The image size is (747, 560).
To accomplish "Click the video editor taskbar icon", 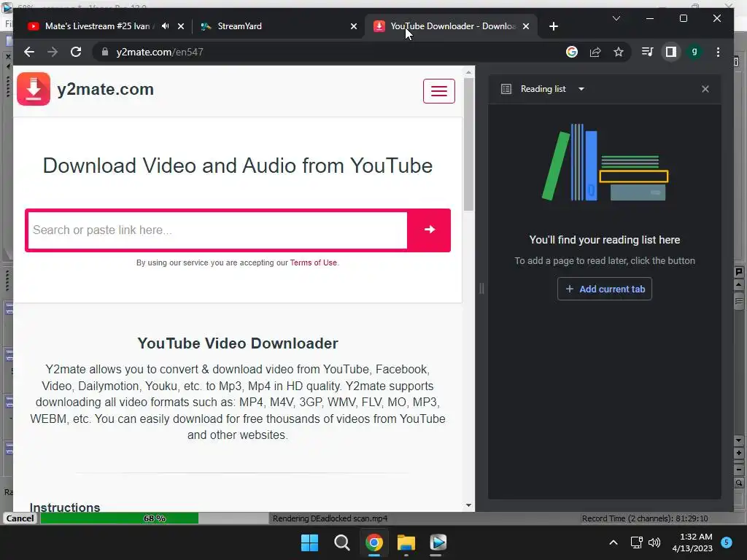I will tap(438, 542).
